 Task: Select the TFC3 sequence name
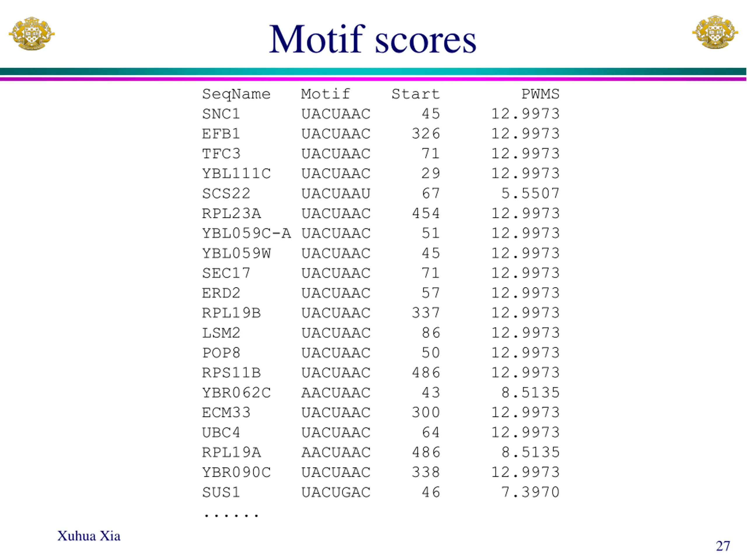click(x=221, y=154)
